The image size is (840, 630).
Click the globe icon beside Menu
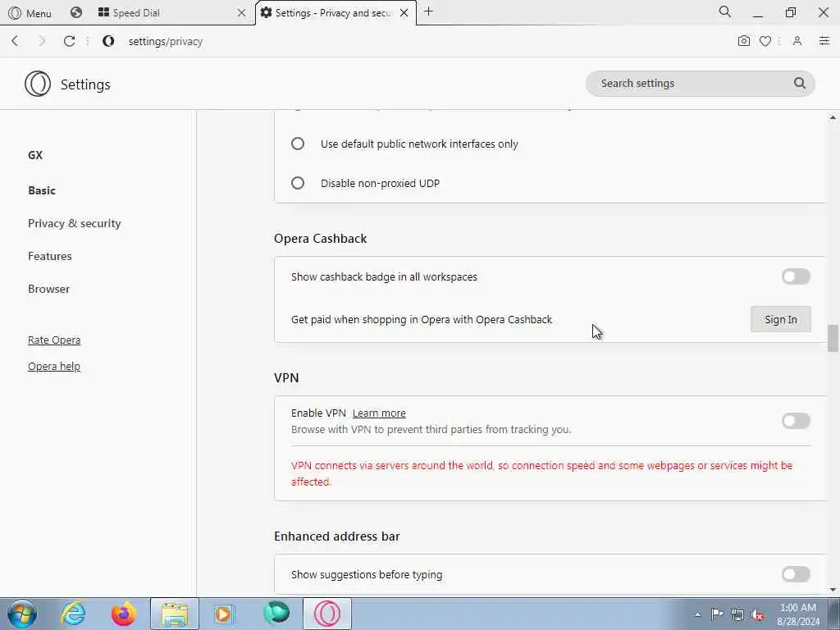(x=76, y=12)
